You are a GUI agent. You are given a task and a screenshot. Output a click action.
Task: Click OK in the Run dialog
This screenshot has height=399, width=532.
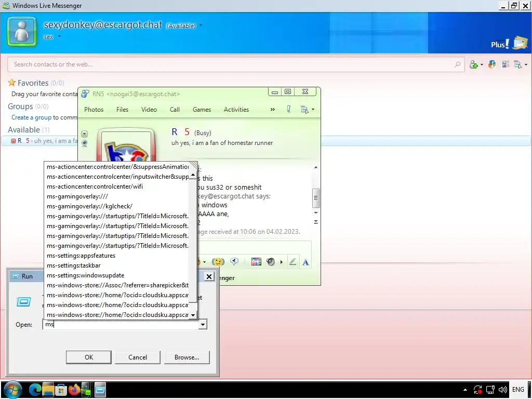(x=88, y=357)
